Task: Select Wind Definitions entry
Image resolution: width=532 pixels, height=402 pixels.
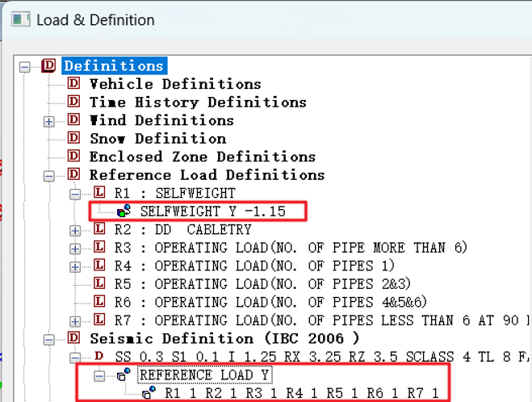Action: [161, 120]
